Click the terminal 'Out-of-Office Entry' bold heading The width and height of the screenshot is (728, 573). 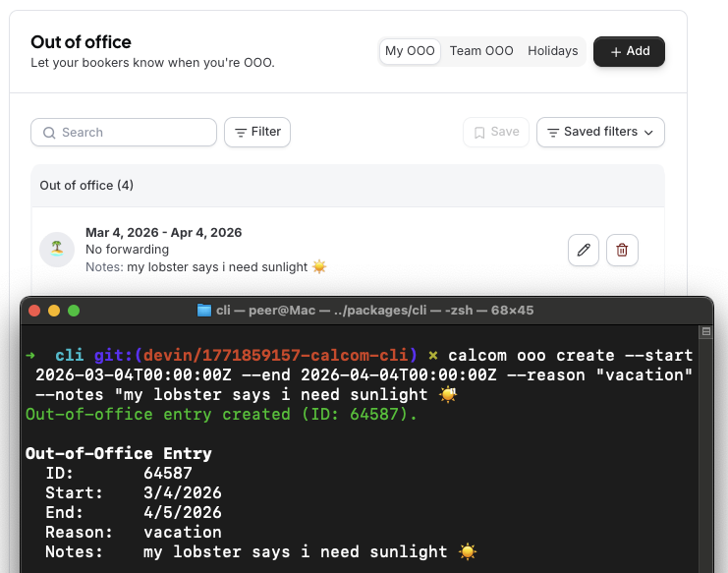pos(119,453)
